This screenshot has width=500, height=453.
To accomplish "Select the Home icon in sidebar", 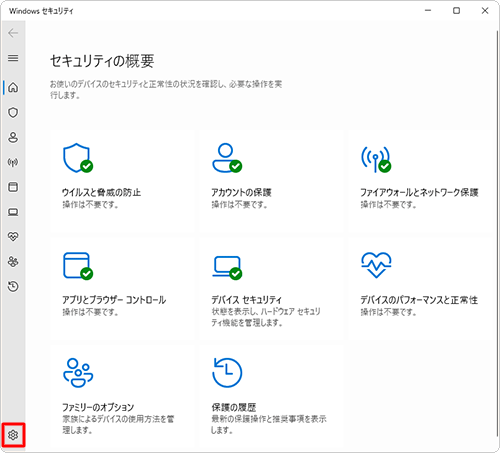I will coord(13,87).
